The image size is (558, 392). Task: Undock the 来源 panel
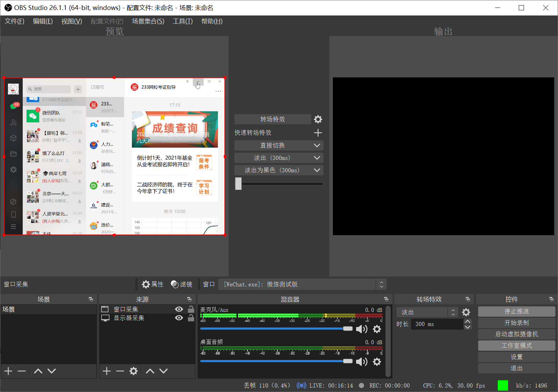pyautogui.click(x=189, y=299)
